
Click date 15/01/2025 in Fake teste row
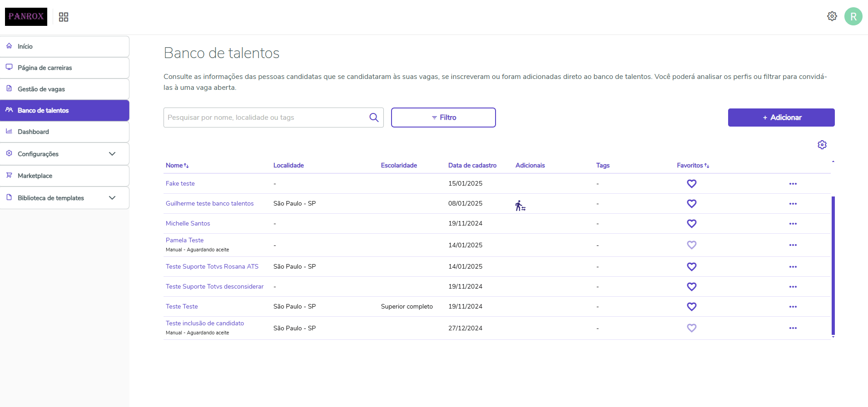click(465, 184)
